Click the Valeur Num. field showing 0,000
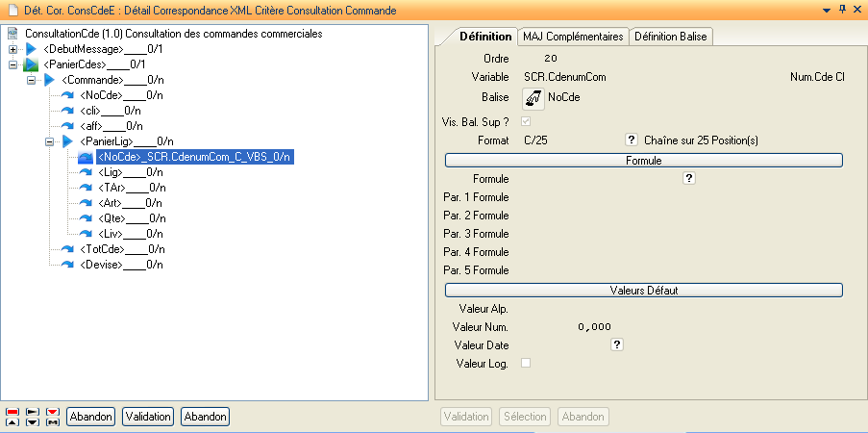Viewport: 868px width, 433px height. [x=595, y=327]
